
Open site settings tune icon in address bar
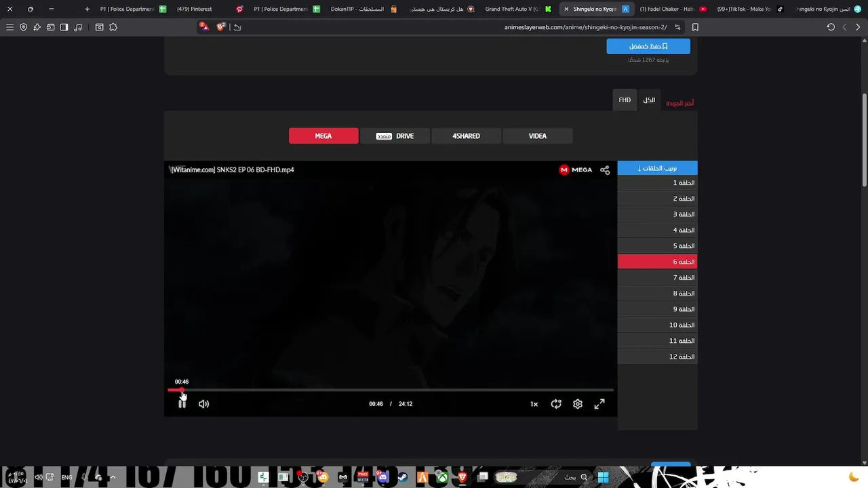click(677, 27)
